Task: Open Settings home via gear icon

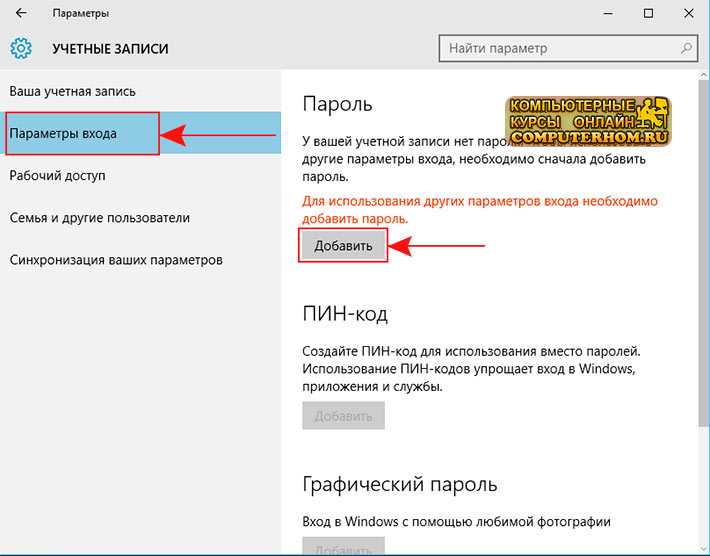Action: (x=21, y=48)
